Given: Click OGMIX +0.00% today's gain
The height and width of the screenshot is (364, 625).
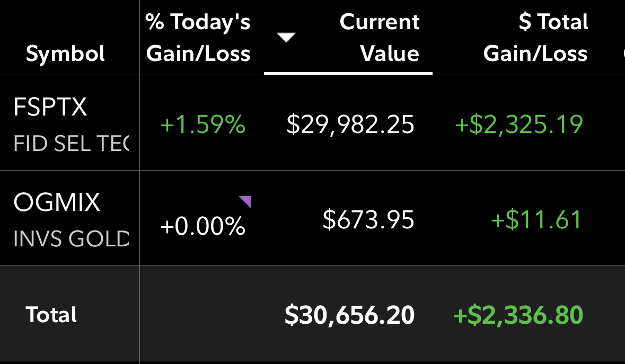Looking at the screenshot, I should tap(203, 226).
